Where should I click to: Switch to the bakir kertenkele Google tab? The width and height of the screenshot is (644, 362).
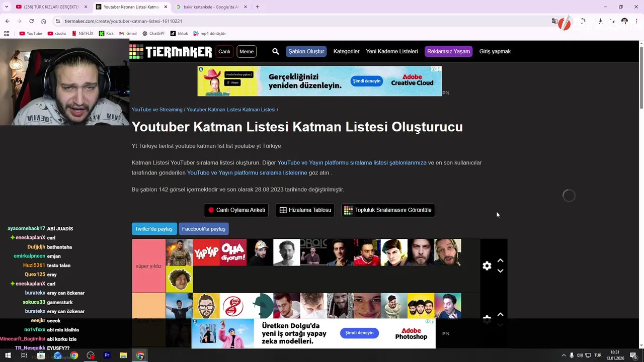click(x=211, y=7)
